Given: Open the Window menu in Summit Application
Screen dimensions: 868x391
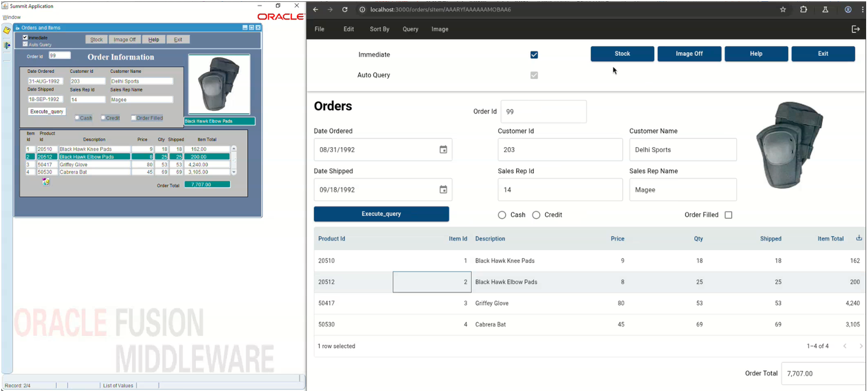Looking at the screenshot, I should click(x=12, y=17).
